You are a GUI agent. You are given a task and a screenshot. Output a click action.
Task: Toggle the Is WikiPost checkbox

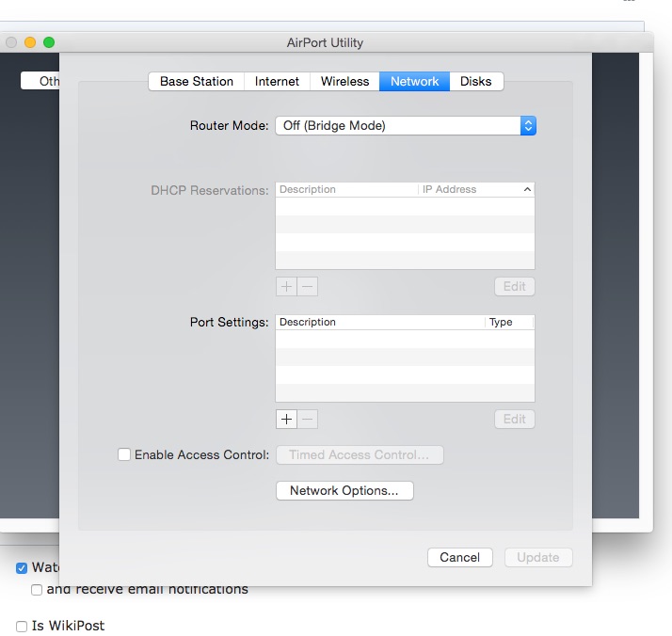click(x=22, y=627)
